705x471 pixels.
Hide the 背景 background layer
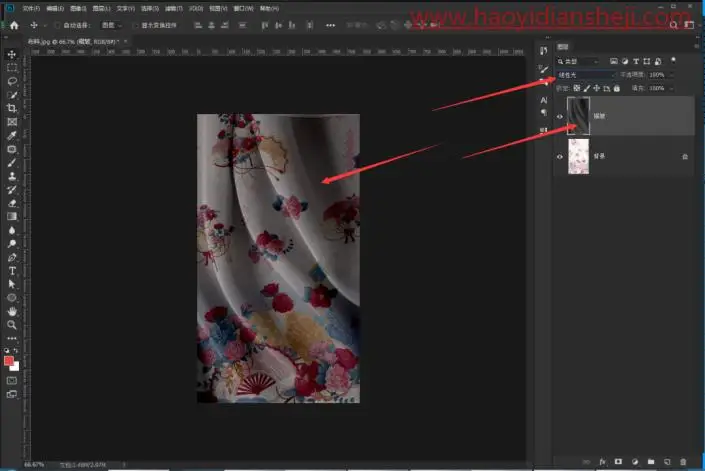coord(560,157)
